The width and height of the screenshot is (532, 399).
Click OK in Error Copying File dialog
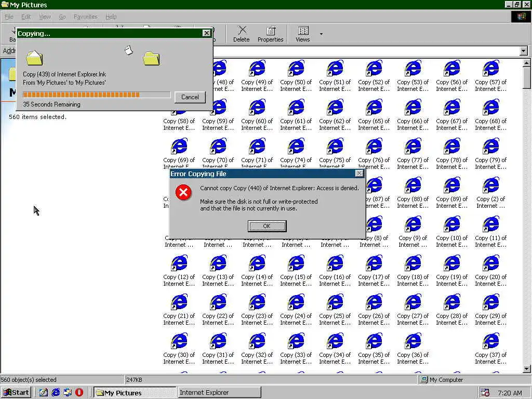pos(267,226)
